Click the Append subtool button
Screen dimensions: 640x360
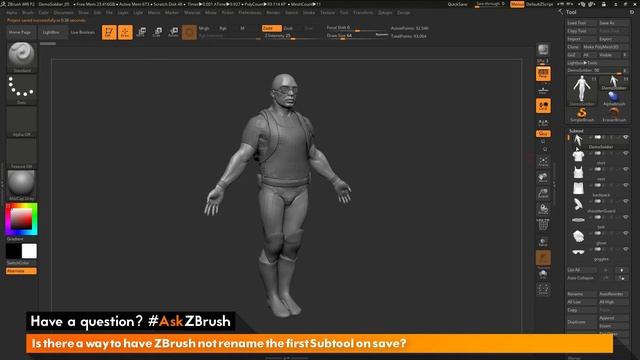pyautogui.click(x=613, y=318)
